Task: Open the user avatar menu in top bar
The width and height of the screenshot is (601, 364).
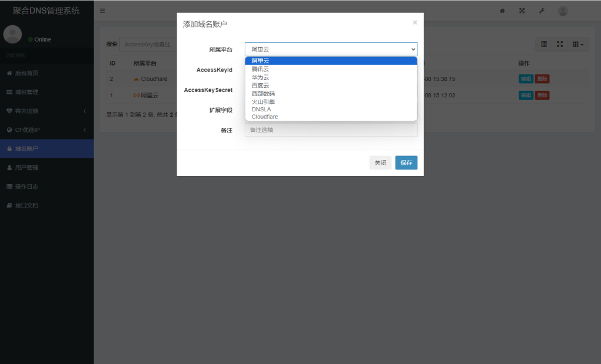Action: [563, 11]
